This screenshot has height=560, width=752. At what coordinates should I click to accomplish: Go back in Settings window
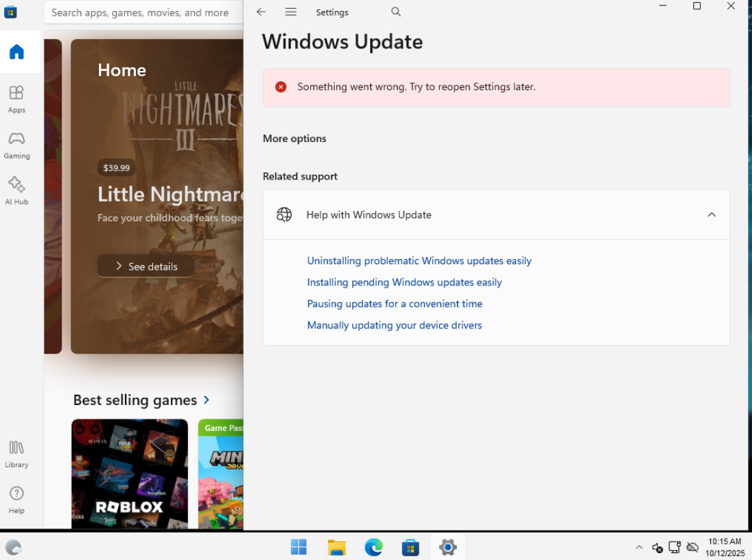click(x=261, y=12)
